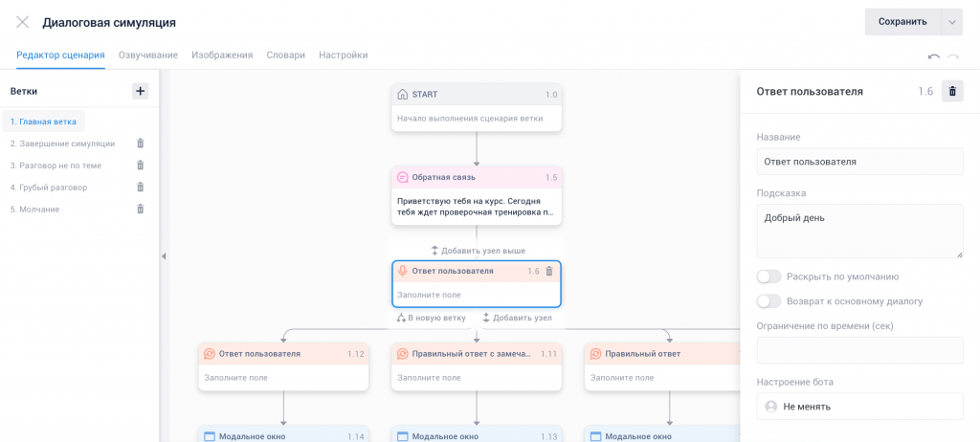Open the «Словари» tab
980x442 pixels.
click(285, 55)
